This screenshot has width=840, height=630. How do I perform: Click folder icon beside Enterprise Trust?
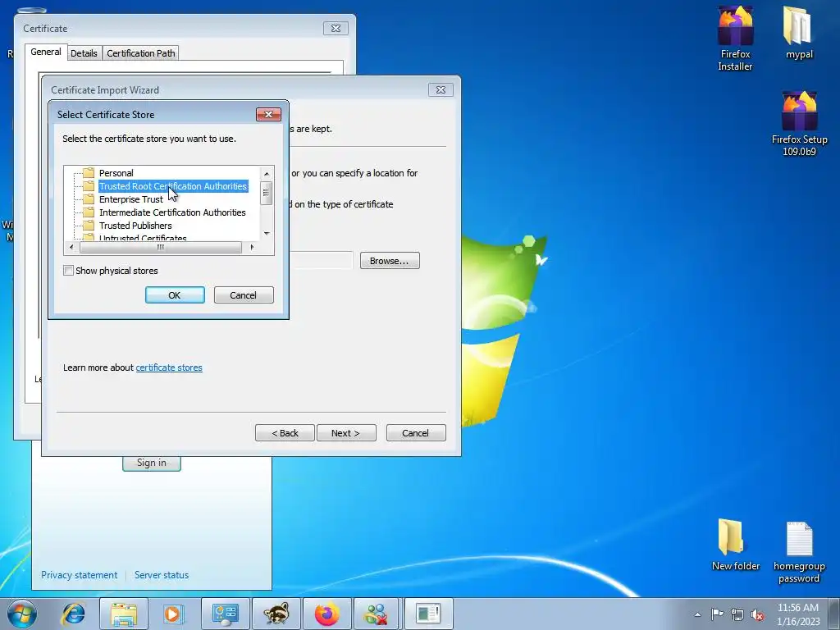tap(89, 199)
